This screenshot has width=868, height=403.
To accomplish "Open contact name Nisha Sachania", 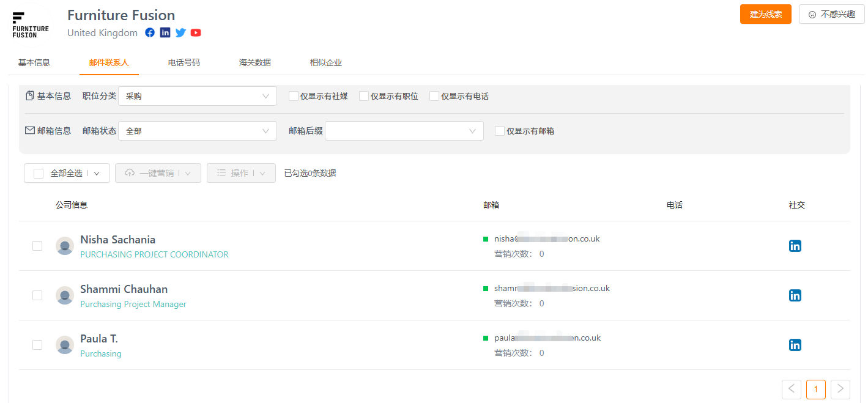I will (118, 240).
